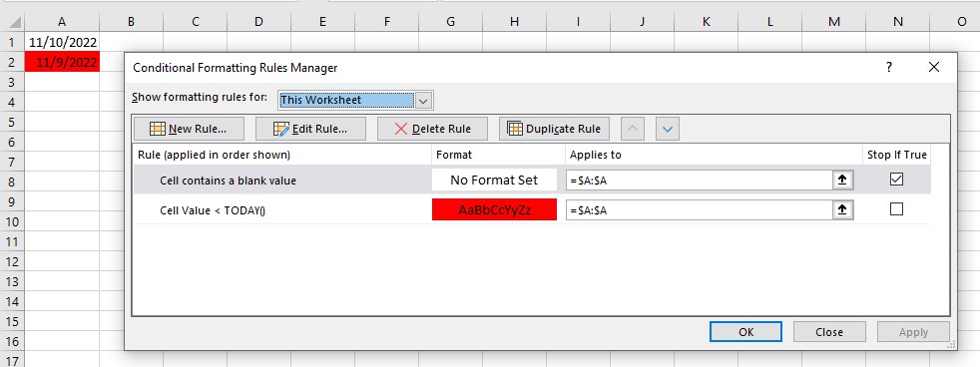The image size is (980, 367).
Task: Close the Rules Manager with X
Action: point(934,67)
